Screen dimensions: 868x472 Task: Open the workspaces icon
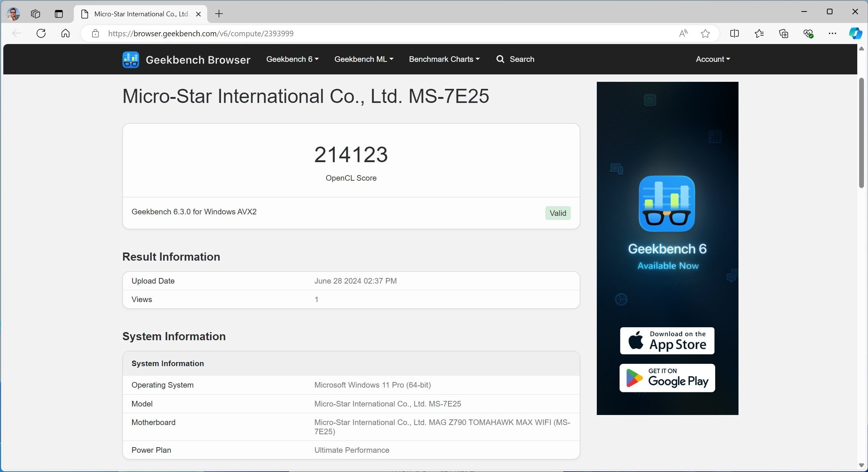36,14
